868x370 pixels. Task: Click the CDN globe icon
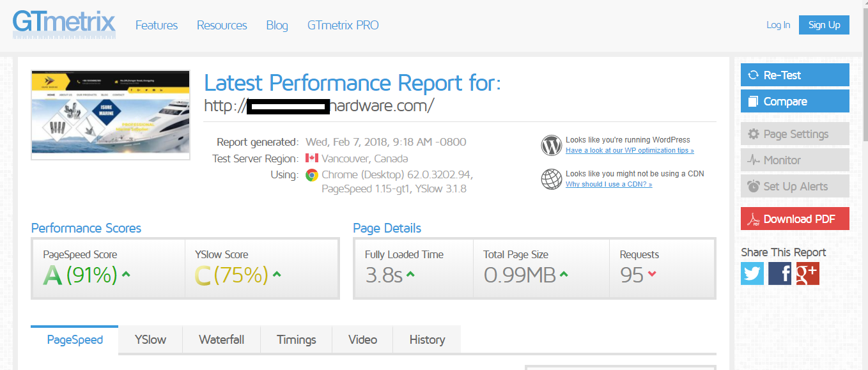click(x=551, y=180)
